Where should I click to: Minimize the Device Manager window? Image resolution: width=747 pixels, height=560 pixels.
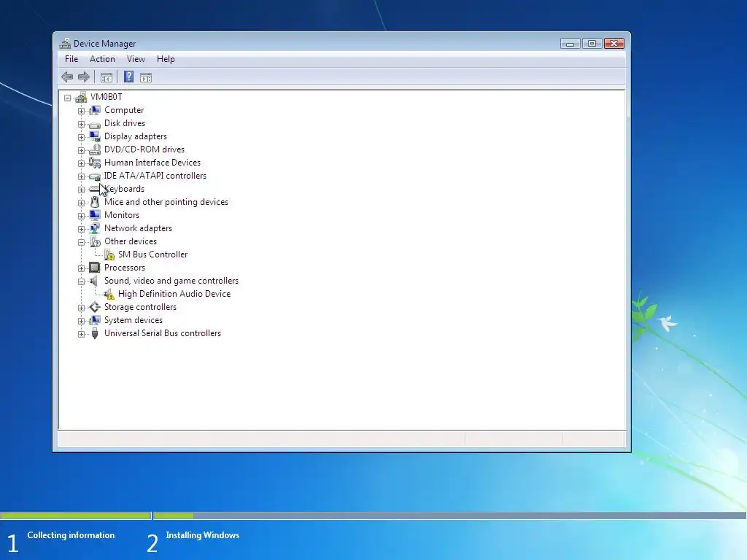(x=570, y=44)
